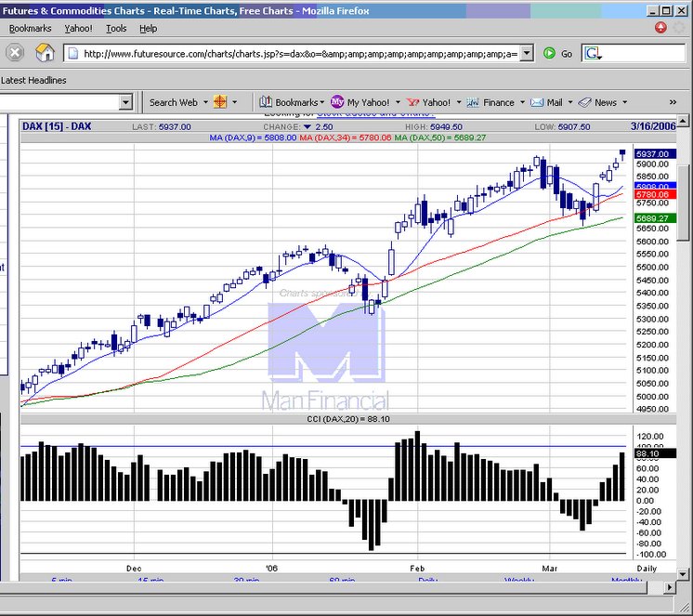Click the News icon in Yahoo toolbar
Viewport: 693px width, 616px height.
coord(584,102)
